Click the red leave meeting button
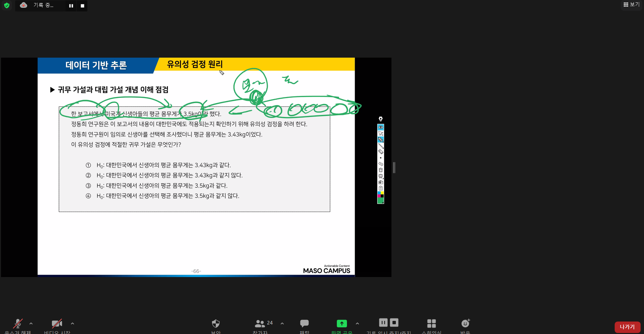 click(627, 327)
